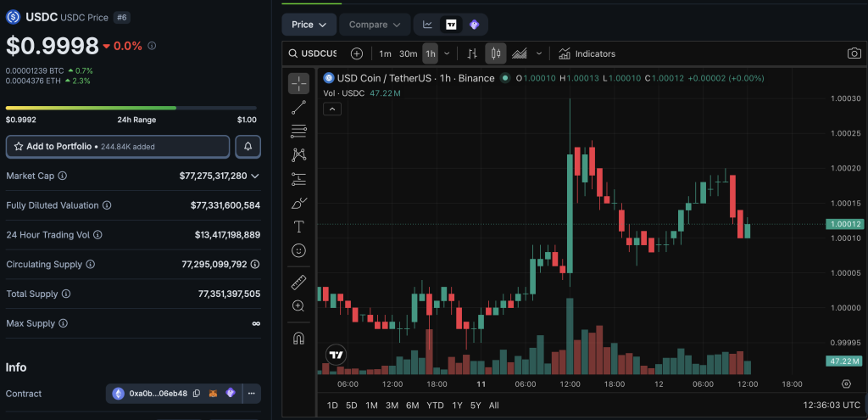This screenshot has height=420, width=868.
Task: Open the Price dropdown
Action: 309,25
